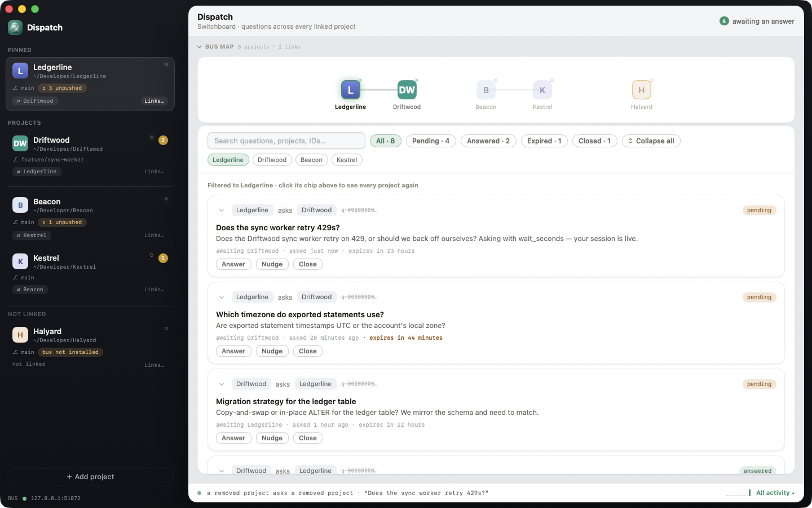Screen dimensions: 812x508
Task: Click the BUS status dot in footer
Action: point(24,498)
